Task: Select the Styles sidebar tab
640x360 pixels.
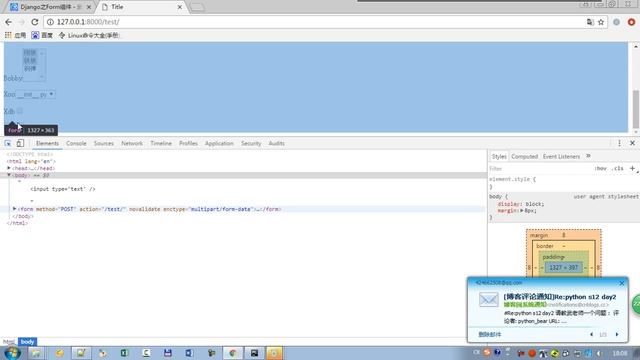Action: (x=499, y=157)
